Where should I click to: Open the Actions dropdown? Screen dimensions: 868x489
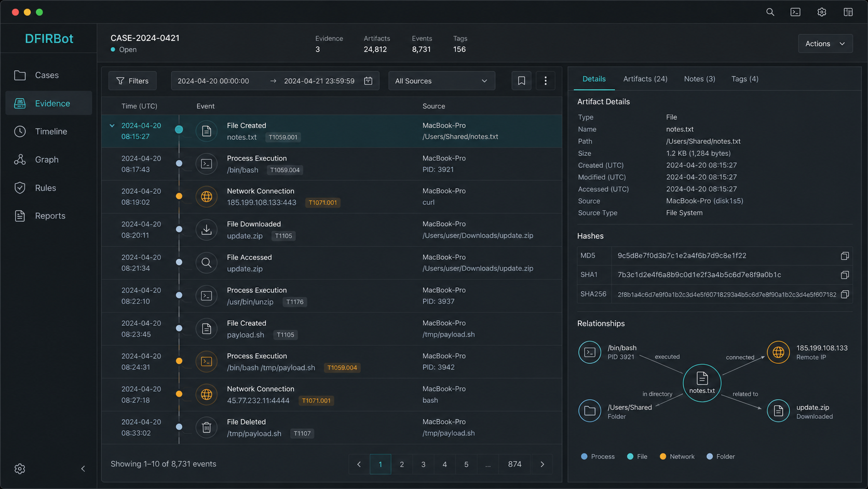pyautogui.click(x=825, y=44)
